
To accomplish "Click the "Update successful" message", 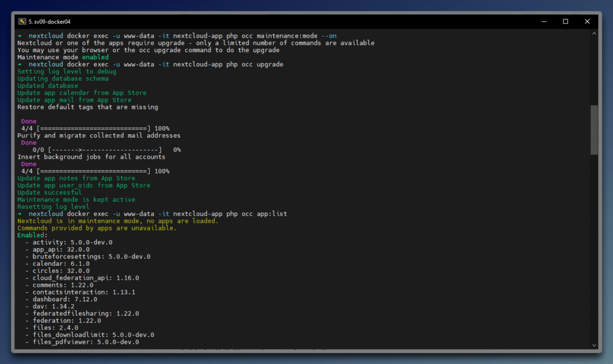I will [50, 193].
